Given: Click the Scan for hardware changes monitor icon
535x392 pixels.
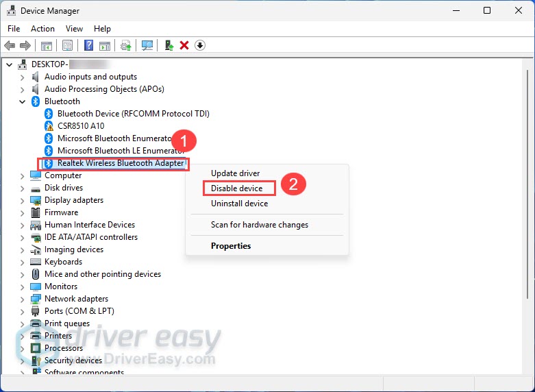Looking at the screenshot, I should (x=147, y=45).
